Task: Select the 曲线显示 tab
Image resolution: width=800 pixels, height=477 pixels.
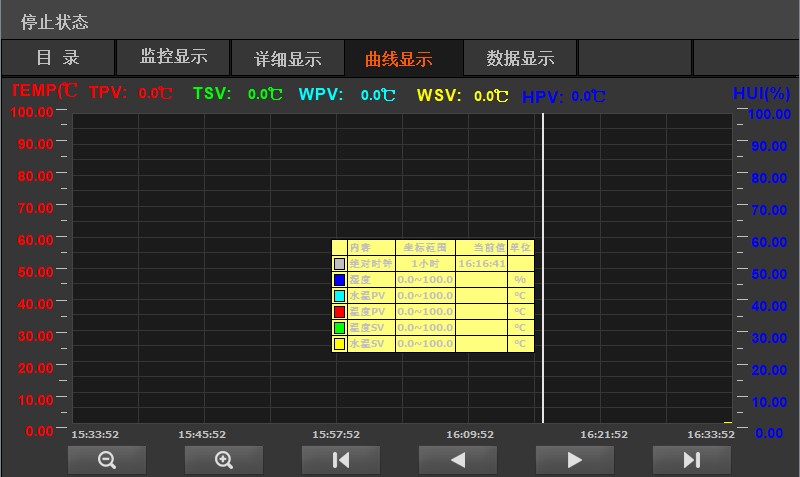Action: (x=403, y=59)
